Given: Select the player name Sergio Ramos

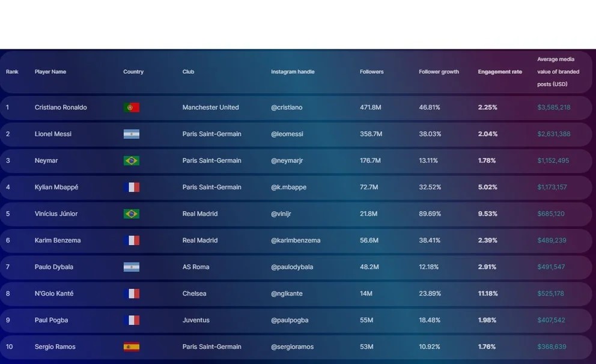Looking at the screenshot, I should pyautogui.click(x=55, y=347).
